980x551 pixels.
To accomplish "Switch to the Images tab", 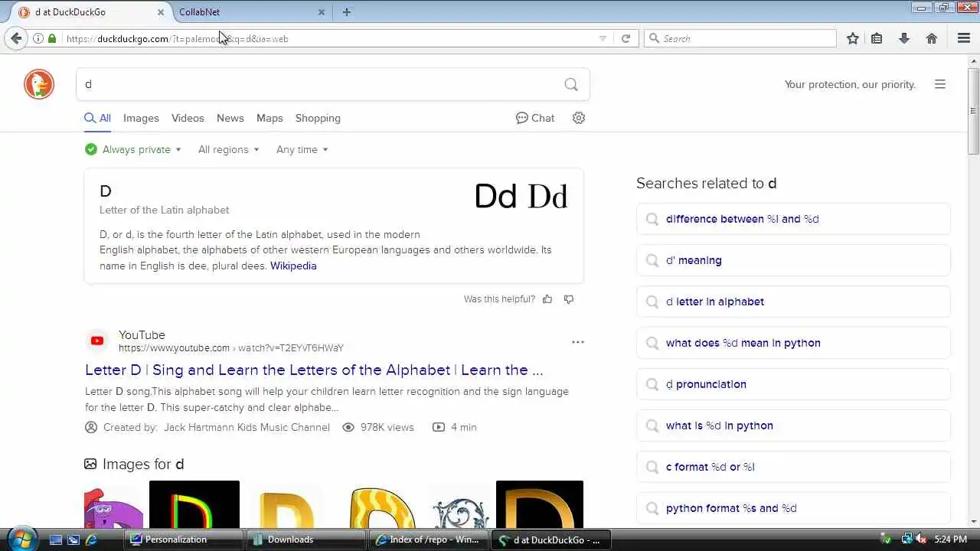I will pyautogui.click(x=141, y=118).
